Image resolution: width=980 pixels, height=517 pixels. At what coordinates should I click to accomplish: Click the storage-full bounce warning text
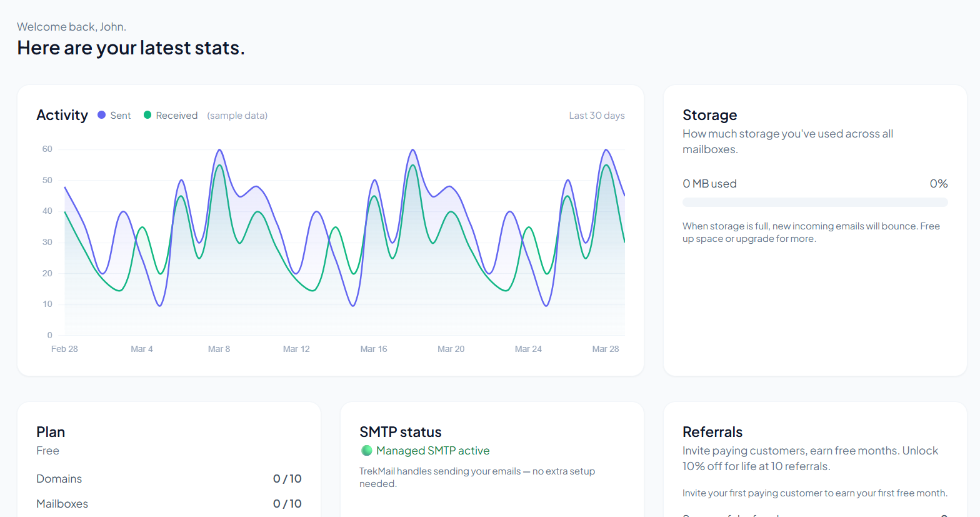pyautogui.click(x=811, y=233)
